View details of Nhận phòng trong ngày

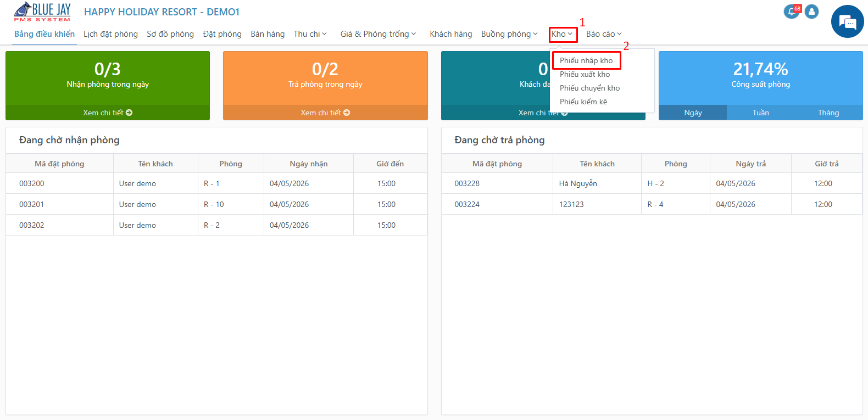click(x=108, y=113)
